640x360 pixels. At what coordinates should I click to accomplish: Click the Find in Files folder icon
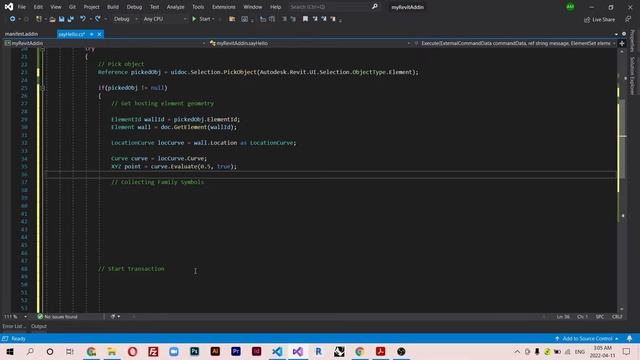tap(232, 19)
